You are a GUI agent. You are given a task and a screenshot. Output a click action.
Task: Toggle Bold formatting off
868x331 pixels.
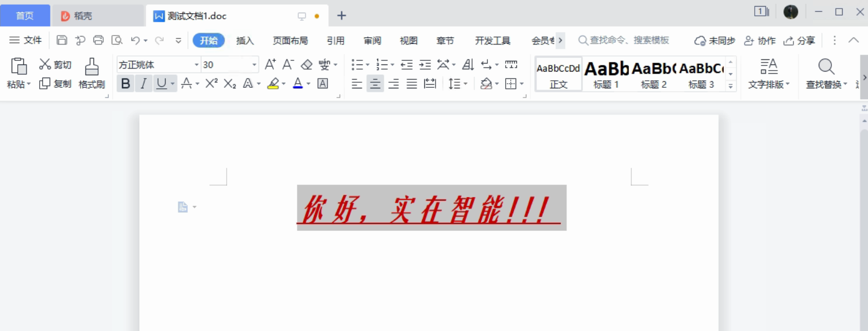pyautogui.click(x=126, y=84)
